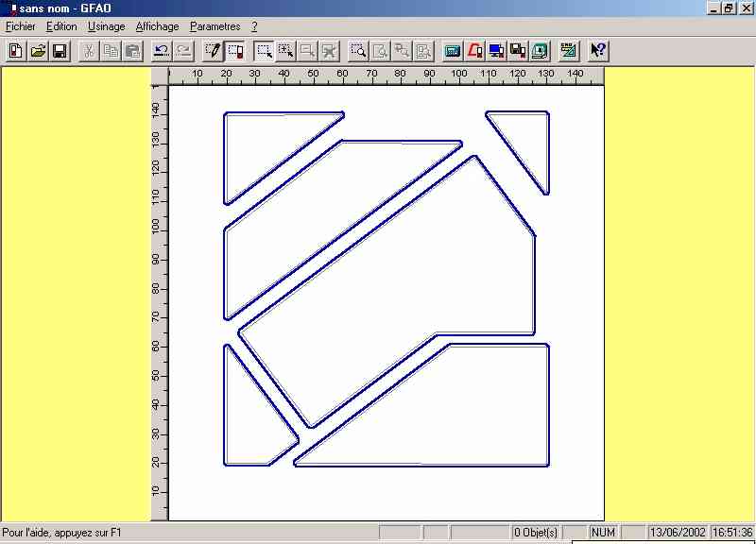This screenshot has height=544, width=756.
Task: Click the time 16:51:36 in status bar
Action: click(732, 533)
